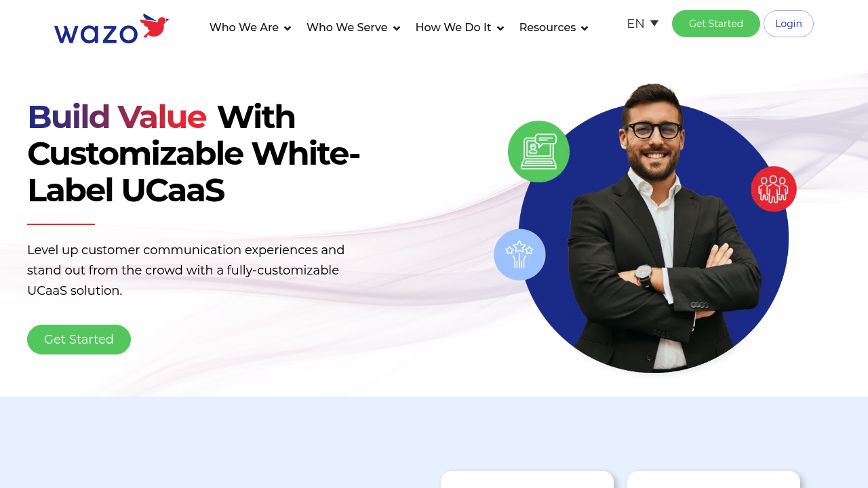Click the Build Value headline text
The height and width of the screenshot is (488, 868).
tap(117, 117)
